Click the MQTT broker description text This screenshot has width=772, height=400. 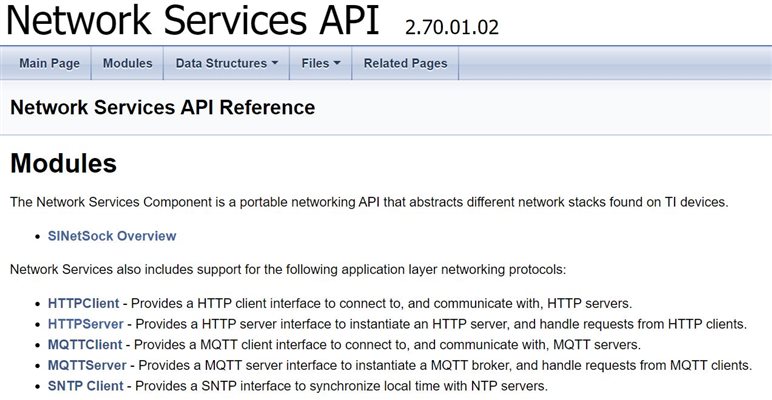click(445, 366)
